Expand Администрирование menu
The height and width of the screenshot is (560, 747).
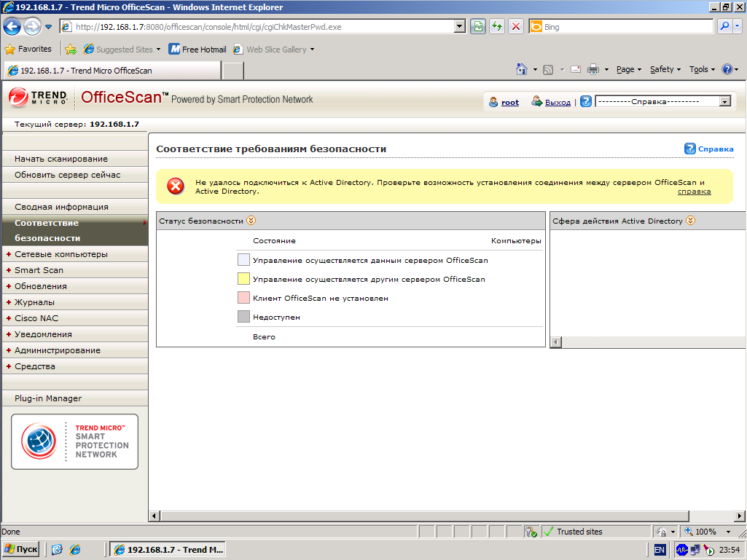click(x=75, y=350)
